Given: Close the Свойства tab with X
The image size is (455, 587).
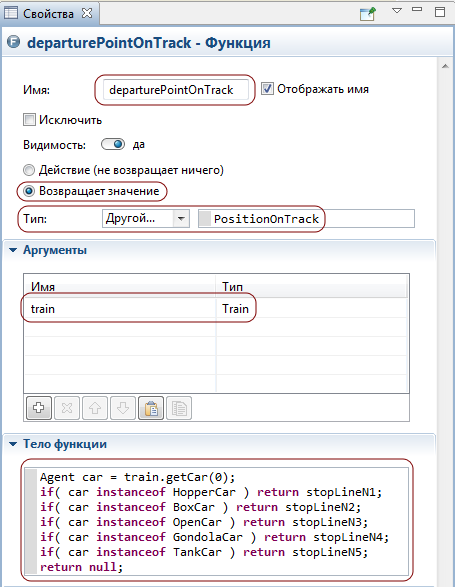Looking at the screenshot, I should coord(87,13).
